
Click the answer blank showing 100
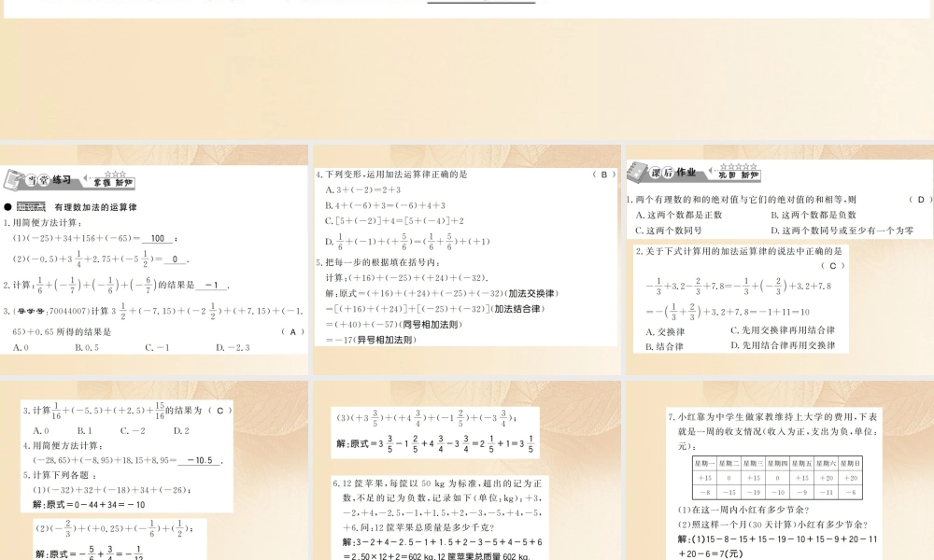coord(158,238)
